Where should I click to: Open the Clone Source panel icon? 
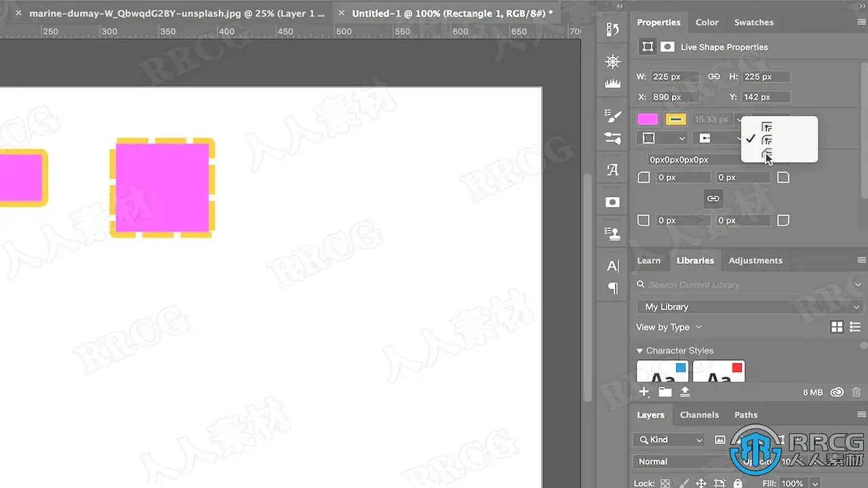[x=613, y=234]
